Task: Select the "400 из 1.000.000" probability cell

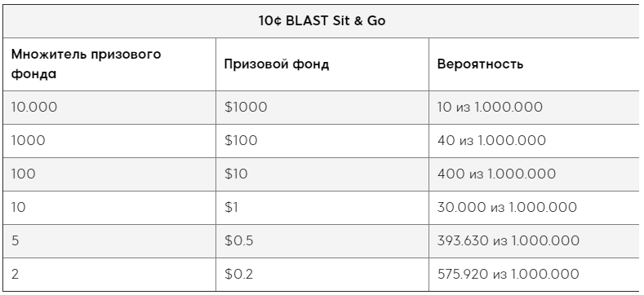Action: (534, 174)
